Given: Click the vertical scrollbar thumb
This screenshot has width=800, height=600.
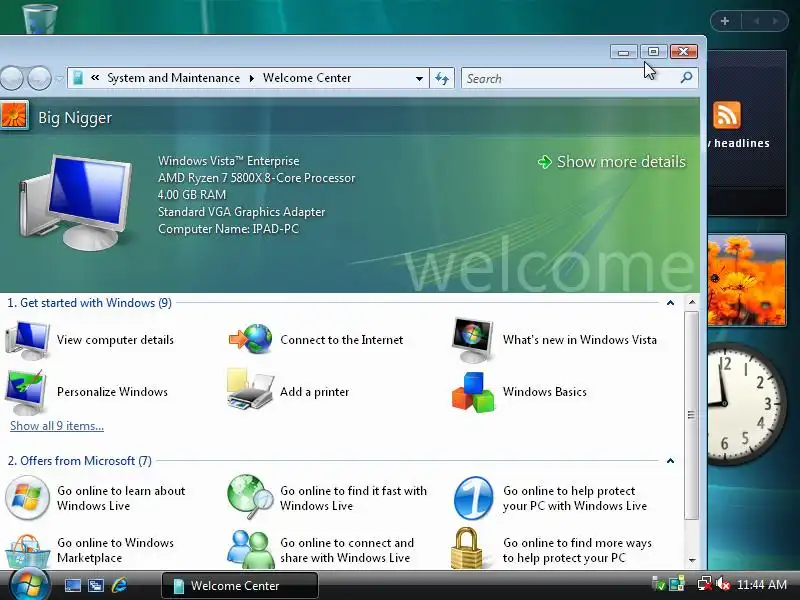Looking at the screenshot, I should (692, 415).
